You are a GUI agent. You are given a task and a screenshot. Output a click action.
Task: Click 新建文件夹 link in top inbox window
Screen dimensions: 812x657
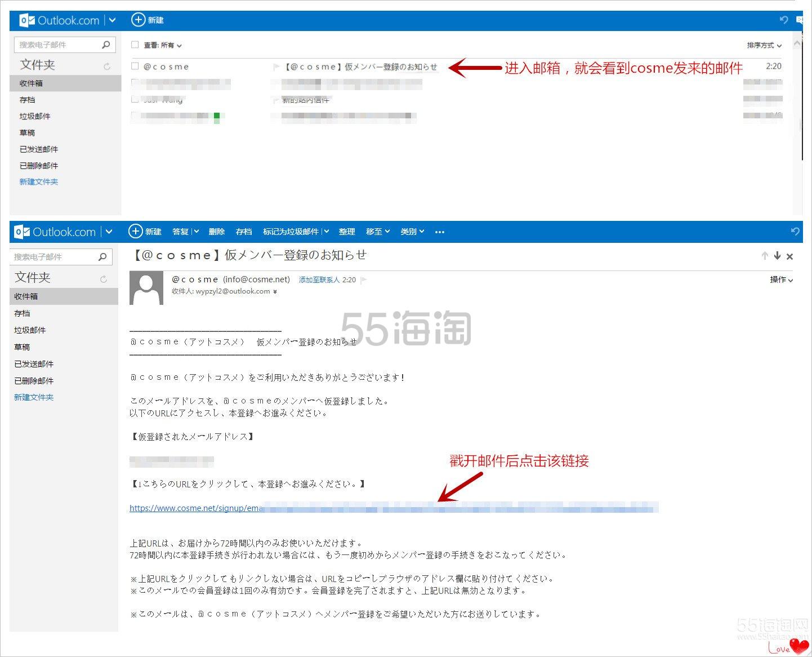(39, 181)
